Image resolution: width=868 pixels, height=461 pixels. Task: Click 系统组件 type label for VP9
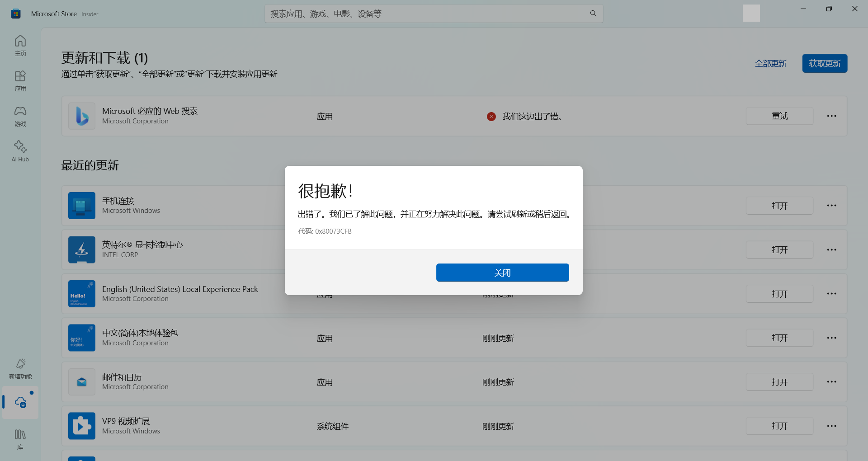point(332,426)
